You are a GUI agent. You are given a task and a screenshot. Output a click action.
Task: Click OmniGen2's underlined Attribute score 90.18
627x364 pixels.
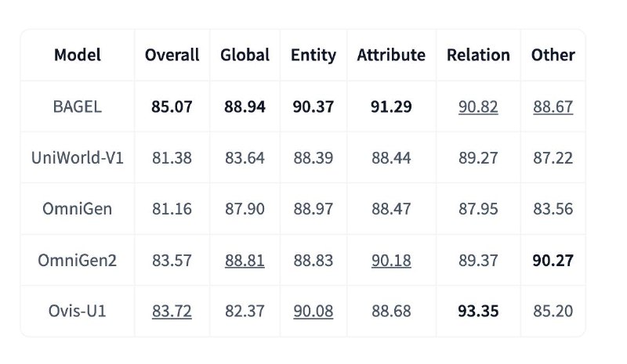(x=391, y=261)
